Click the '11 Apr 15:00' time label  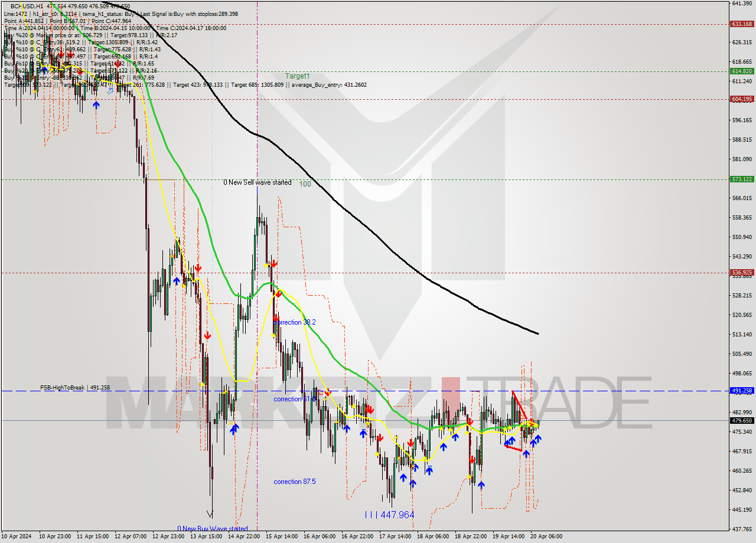pos(93,537)
